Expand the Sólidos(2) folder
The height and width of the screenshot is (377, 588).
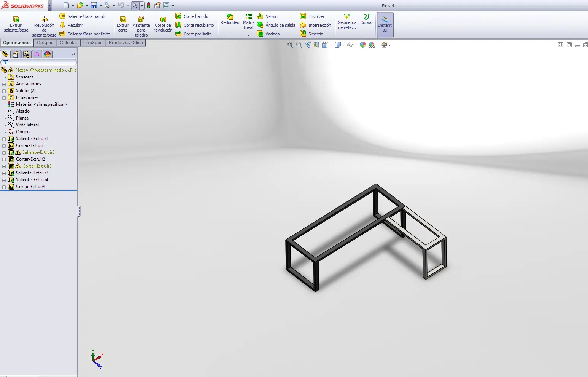(4, 91)
